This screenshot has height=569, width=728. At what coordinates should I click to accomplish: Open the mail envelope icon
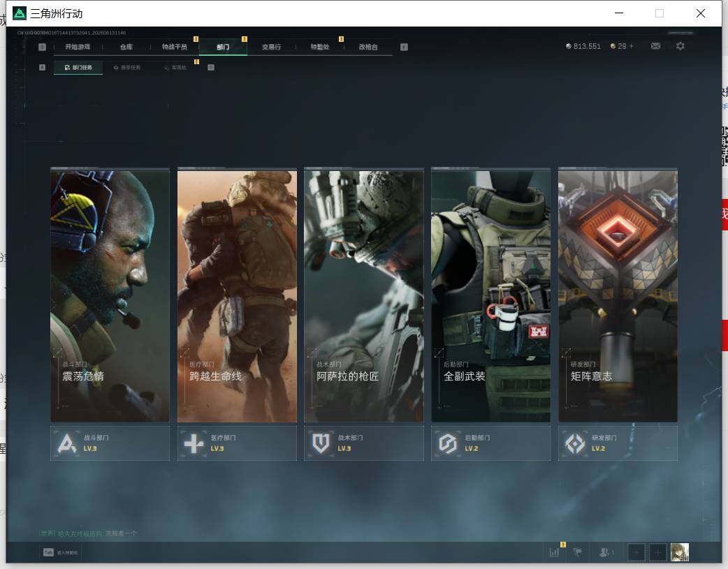click(655, 46)
